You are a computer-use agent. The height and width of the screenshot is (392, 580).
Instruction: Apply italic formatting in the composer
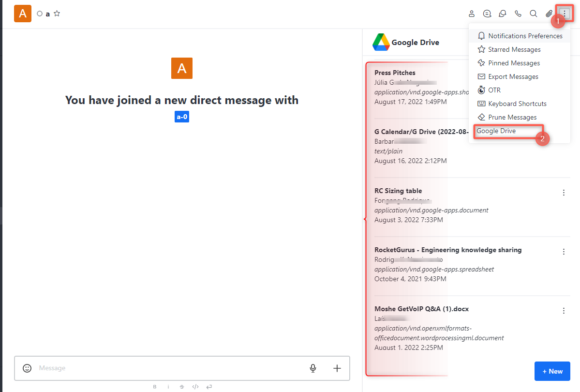click(x=168, y=387)
